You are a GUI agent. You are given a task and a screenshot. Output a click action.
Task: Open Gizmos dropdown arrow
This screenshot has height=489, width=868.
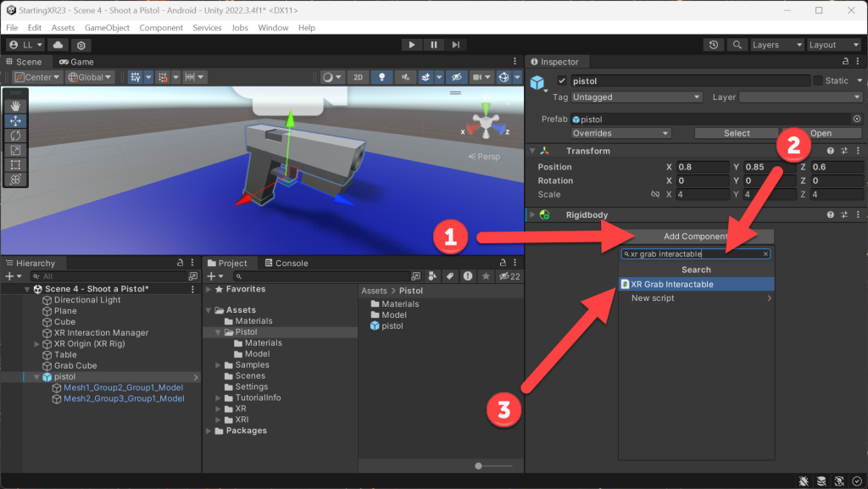click(517, 77)
